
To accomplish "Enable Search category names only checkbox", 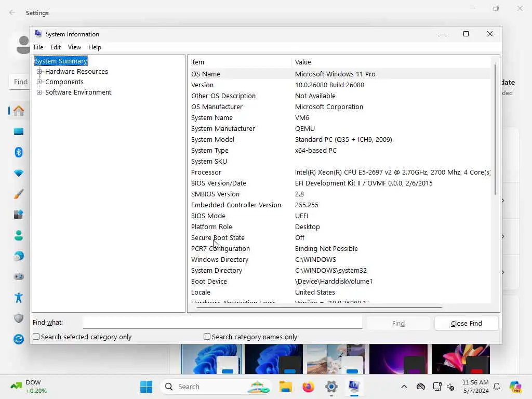I will pyautogui.click(x=207, y=337).
